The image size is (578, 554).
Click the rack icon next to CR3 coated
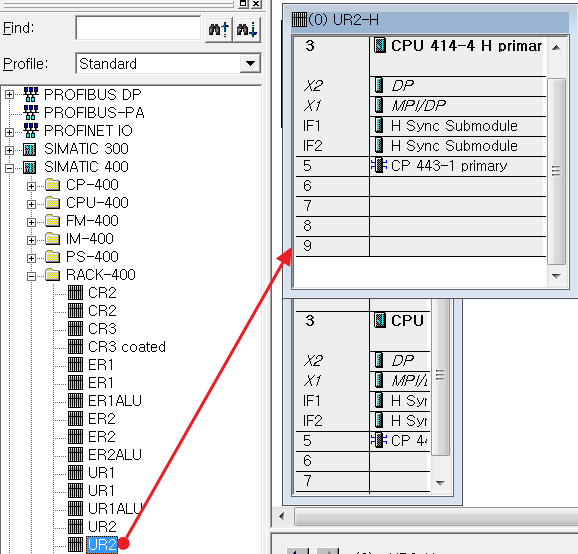(x=76, y=346)
